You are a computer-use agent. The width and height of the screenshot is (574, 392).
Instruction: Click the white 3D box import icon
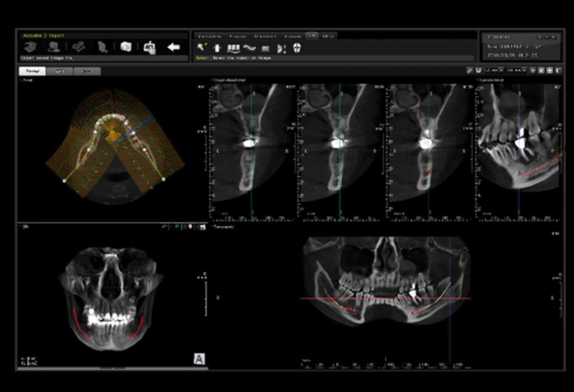[x=126, y=47]
